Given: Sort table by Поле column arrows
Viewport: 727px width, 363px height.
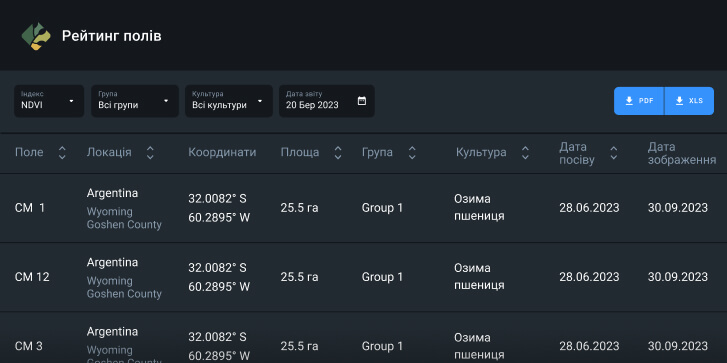Looking at the screenshot, I should pos(62,153).
